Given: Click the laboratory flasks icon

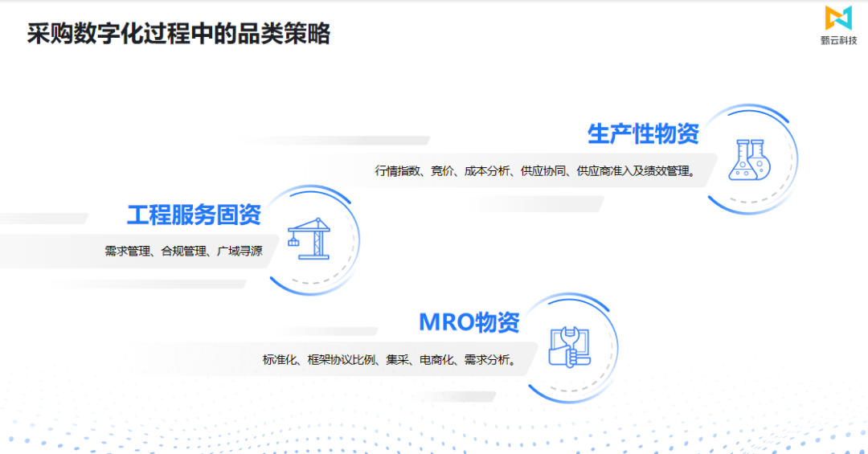Looking at the screenshot, I should coord(750,159).
